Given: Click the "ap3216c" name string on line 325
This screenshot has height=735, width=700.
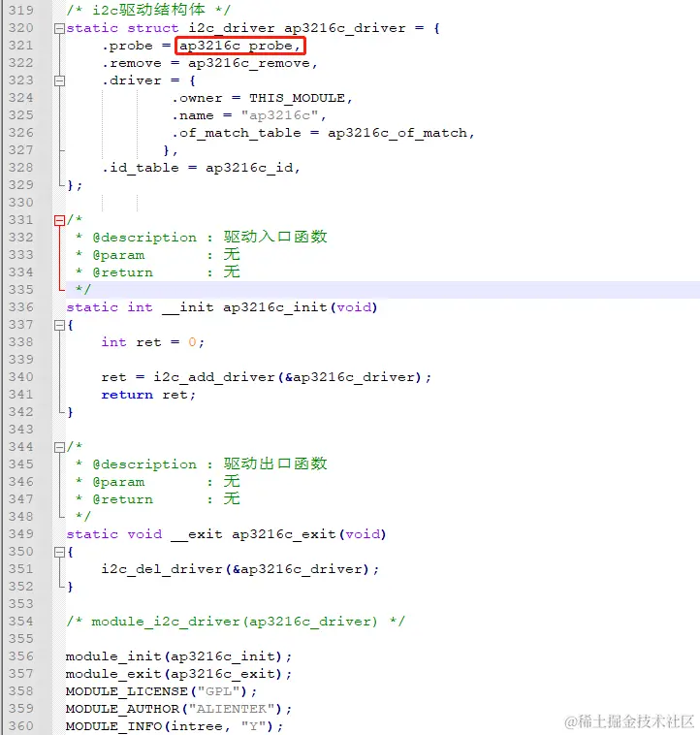Looking at the screenshot, I should 280,115.
